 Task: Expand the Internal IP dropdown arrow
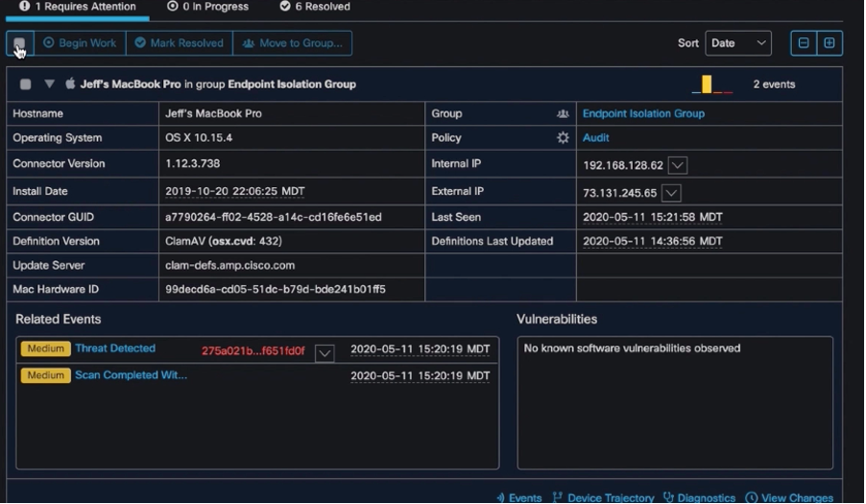pos(677,165)
